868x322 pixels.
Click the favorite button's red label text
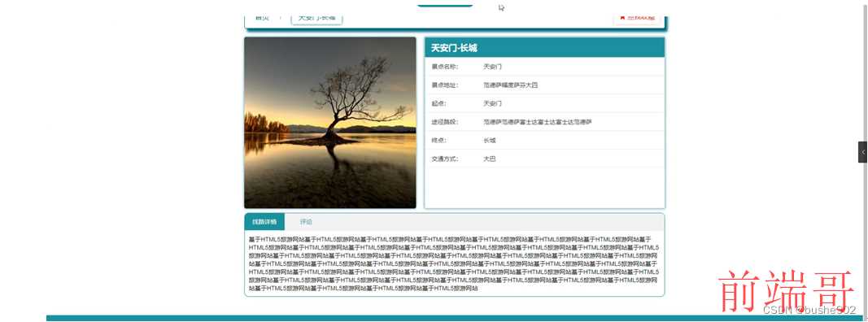pyautogui.click(x=641, y=18)
